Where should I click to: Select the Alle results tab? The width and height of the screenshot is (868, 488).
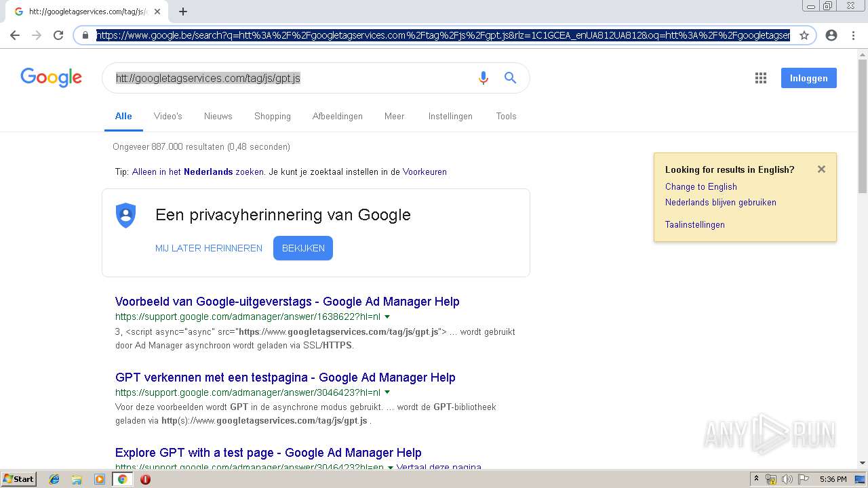click(123, 116)
